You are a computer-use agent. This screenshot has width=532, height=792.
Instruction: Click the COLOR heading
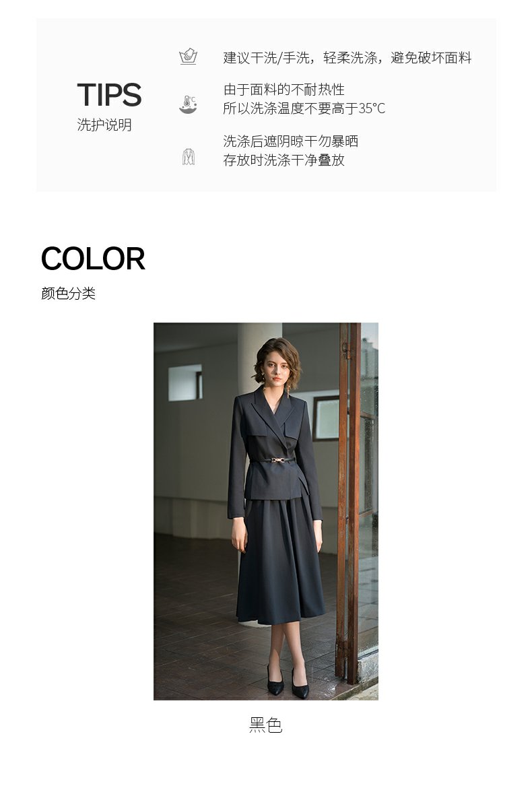pos(93,259)
